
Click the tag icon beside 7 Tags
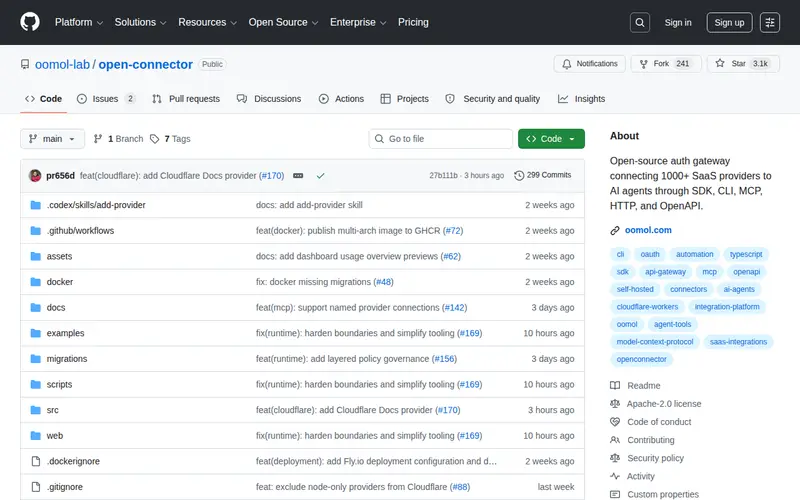tap(154, 139)
